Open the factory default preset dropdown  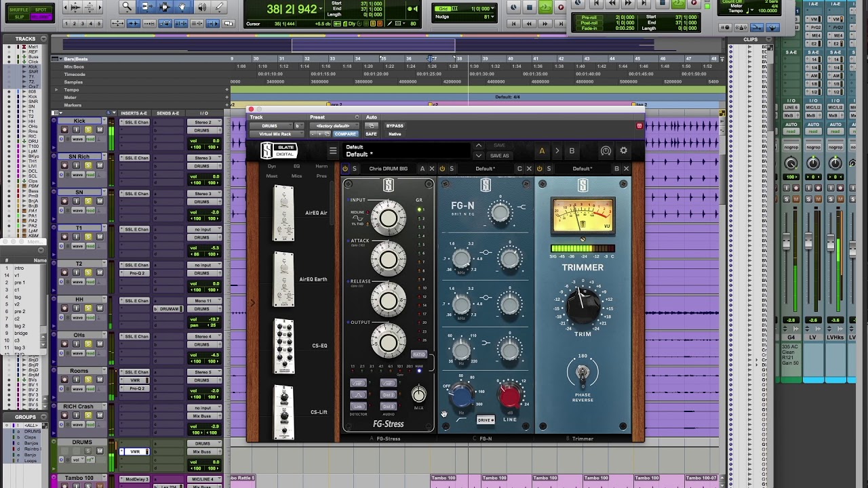click(333, 126)
